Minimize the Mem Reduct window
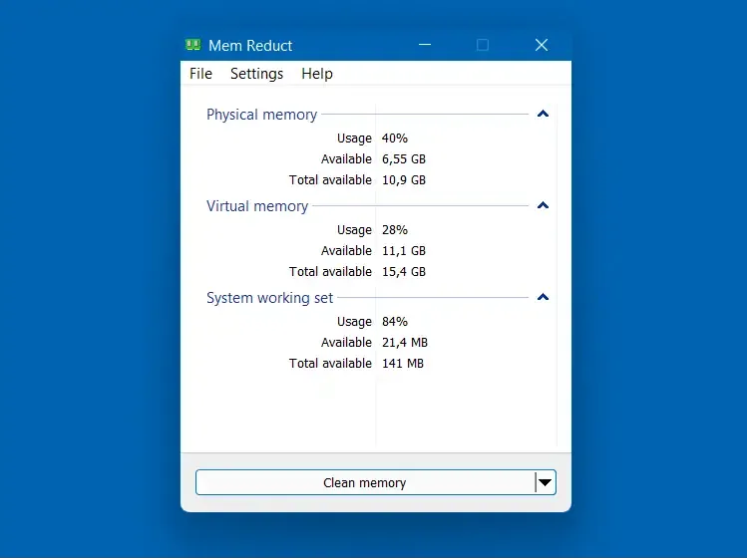The image size is (747, 560). (x=425, y=45)
